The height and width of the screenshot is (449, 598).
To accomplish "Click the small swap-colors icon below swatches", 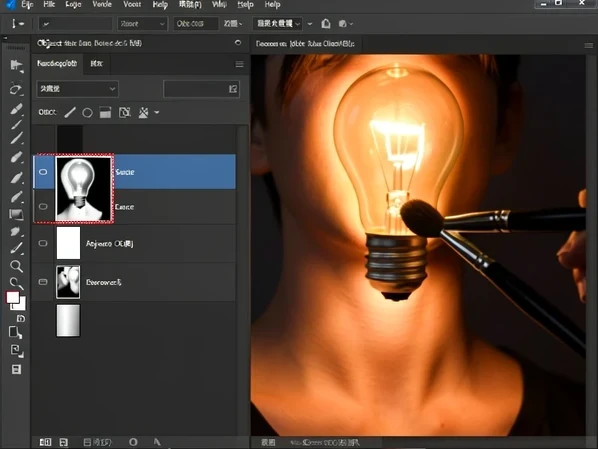I will (x=21, y=319).
